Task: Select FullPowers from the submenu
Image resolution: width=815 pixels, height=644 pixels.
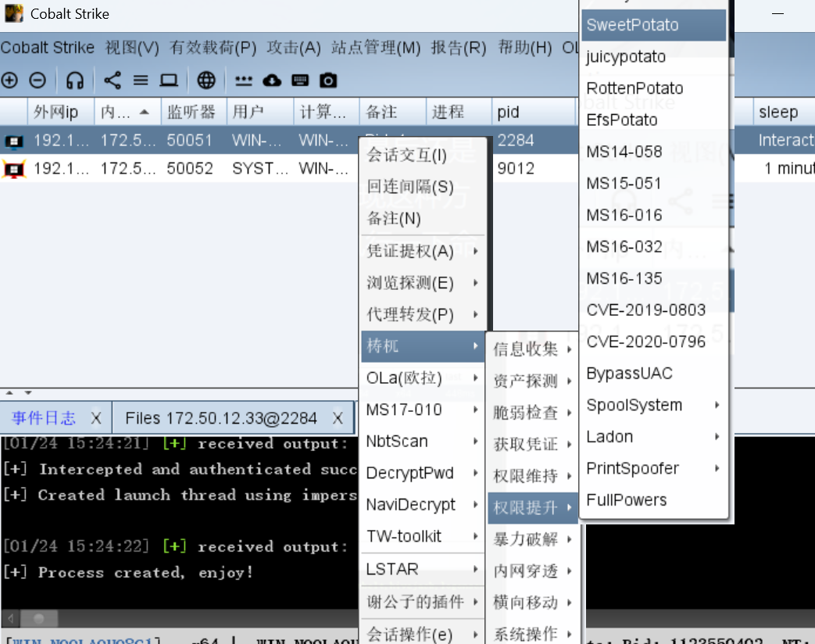Action: click(654, 500)
